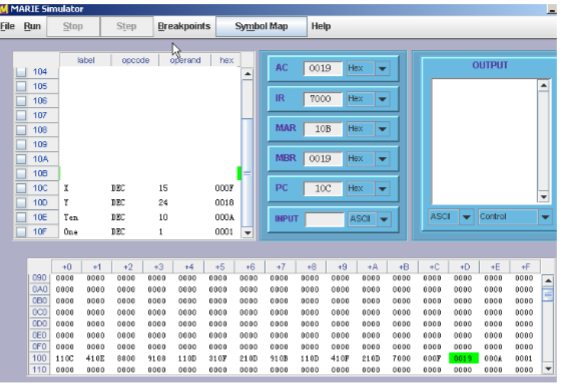Click memory table scroll down arrow
This screenshot has width=571, height=390.
[x=548, y=369]
